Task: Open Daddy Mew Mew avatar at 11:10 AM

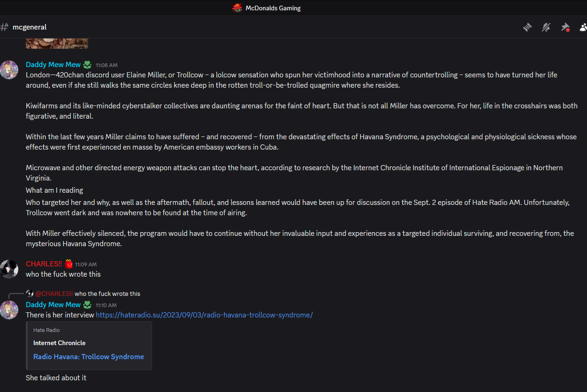Action: 9,310
